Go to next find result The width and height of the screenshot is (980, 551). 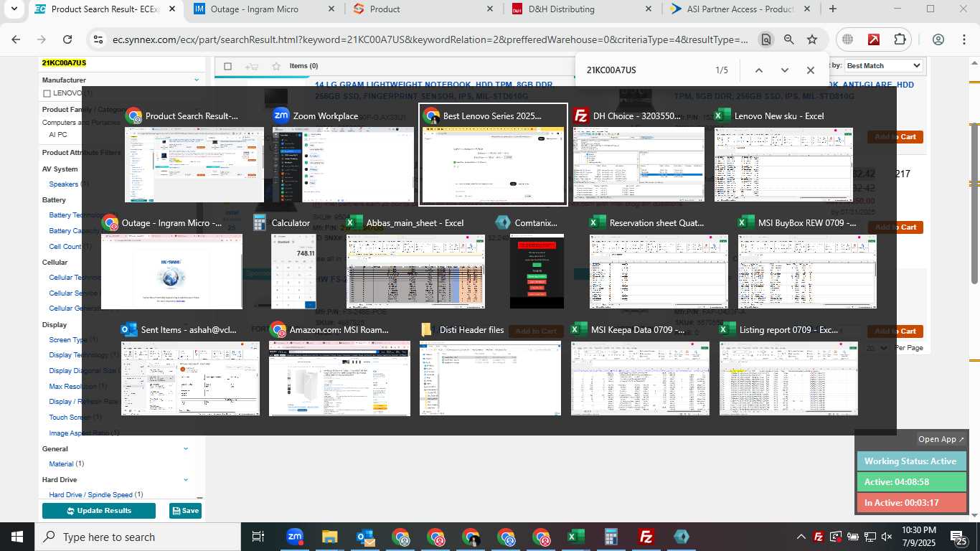[785, 70]
